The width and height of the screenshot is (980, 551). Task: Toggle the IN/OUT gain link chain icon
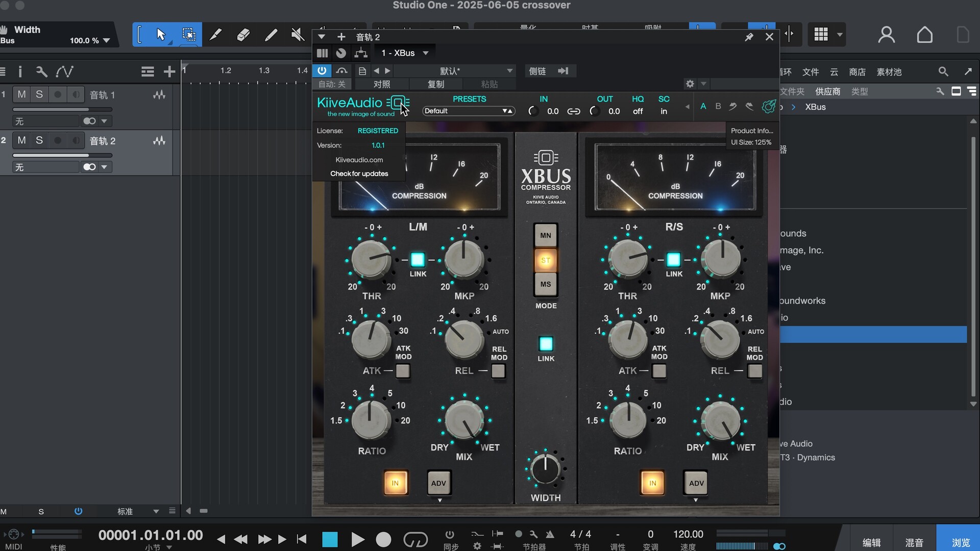(574, 111)
